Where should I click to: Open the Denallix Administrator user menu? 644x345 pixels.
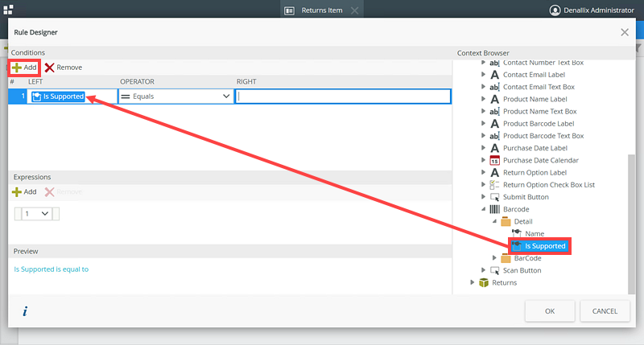pos(592,10)
